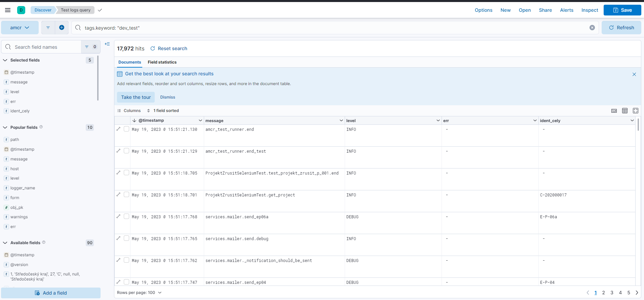644x300 pixels.
Task: Open density and row height settings
Action: click(625, 111)
